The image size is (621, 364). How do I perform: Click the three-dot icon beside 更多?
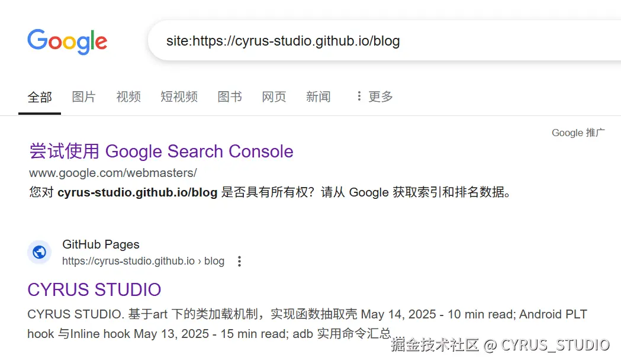(x=358, y=96)
